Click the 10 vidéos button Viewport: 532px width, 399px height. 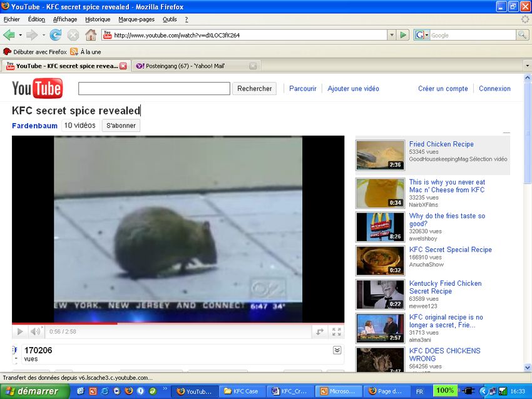tap(80, 126)
